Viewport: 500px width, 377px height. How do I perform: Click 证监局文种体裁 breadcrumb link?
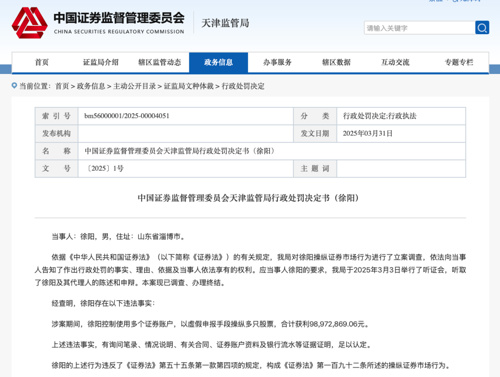[189, 86]
